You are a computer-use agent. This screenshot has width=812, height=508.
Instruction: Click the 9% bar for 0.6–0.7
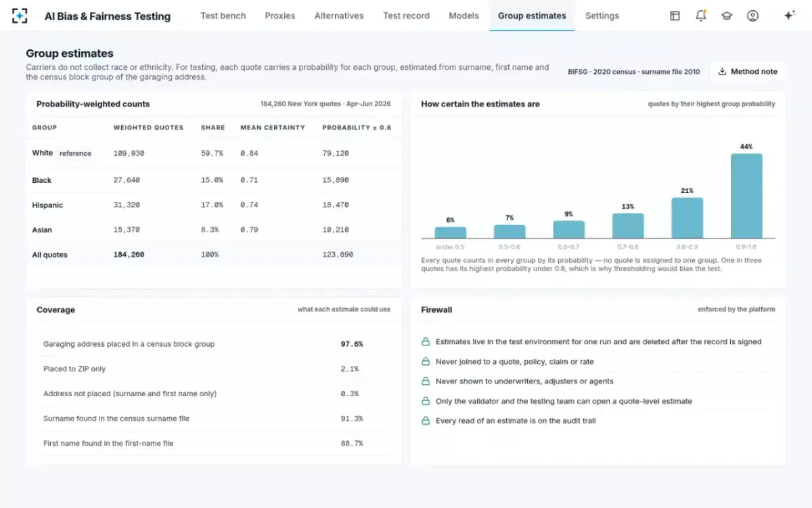pos(568,229)
